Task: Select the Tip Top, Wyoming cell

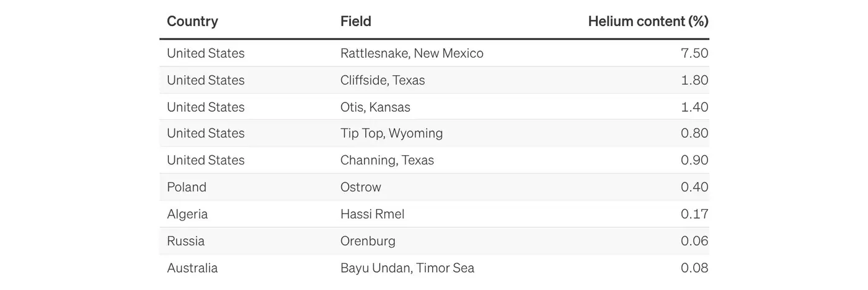Action: coord(391,134)
